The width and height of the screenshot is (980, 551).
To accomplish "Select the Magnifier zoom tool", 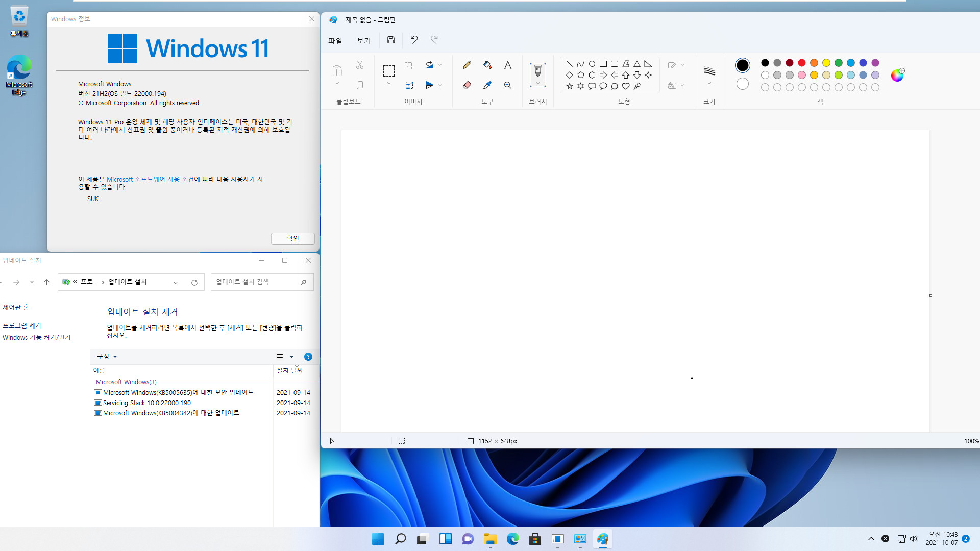I will coord(507,85).
